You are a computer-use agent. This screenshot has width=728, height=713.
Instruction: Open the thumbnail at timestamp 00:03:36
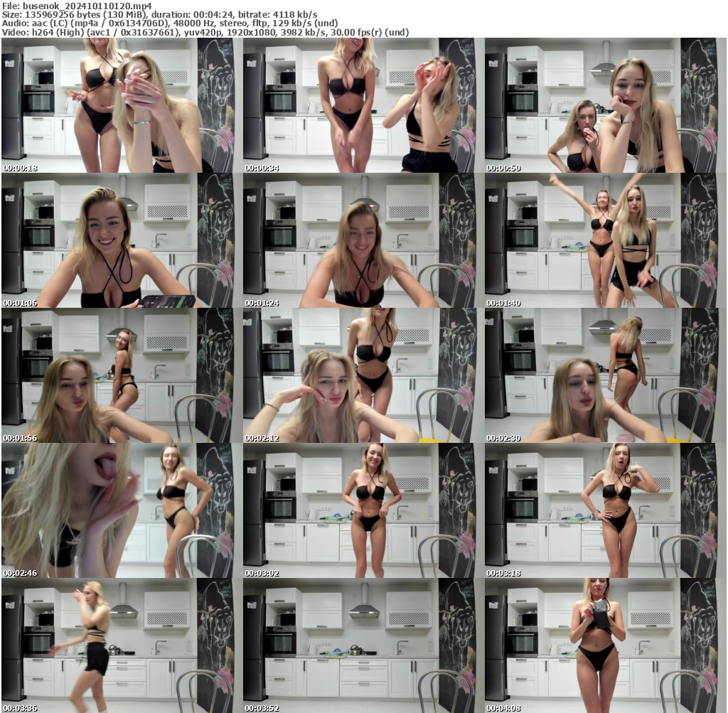121,645
